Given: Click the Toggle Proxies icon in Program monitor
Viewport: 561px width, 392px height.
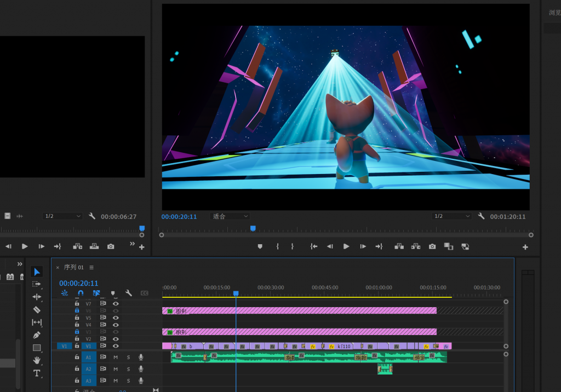Looking at the screenshot, I should point(465,246).
